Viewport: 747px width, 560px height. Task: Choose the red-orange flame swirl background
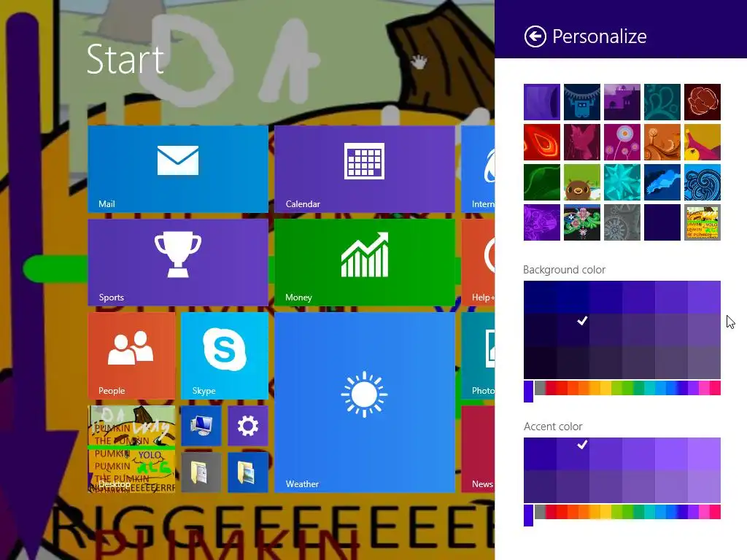click(x=542, y=142)
